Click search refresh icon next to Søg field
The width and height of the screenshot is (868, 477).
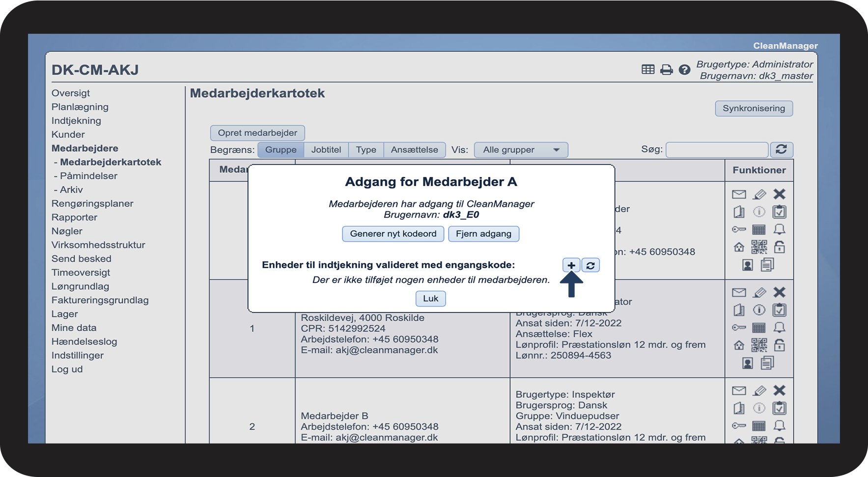(x=781, y=149)
